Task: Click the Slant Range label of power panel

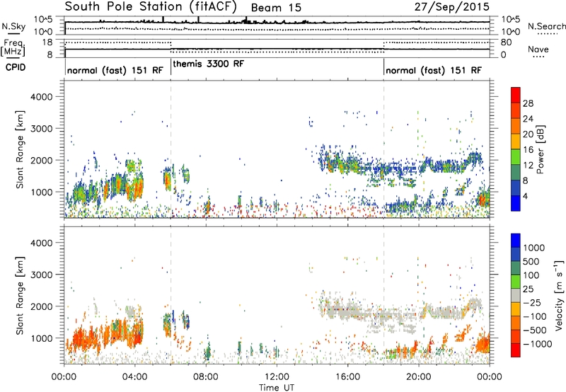Action: pyautogui.click(x=20, y=149)
